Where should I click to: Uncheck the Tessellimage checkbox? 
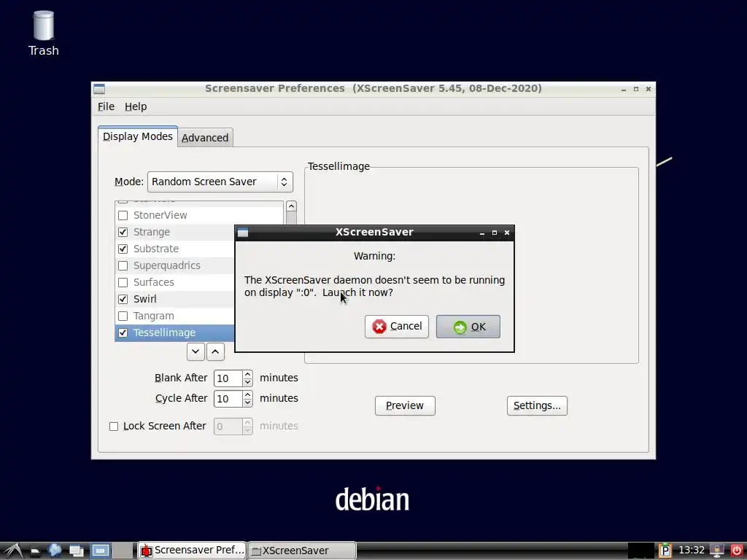(x=123, y=332)
